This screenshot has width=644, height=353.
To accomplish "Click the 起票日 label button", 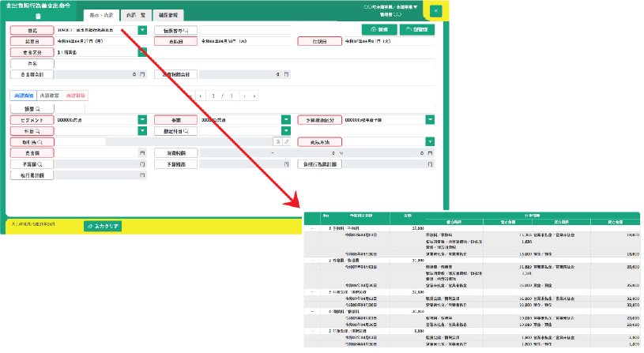I will [32, 41].
